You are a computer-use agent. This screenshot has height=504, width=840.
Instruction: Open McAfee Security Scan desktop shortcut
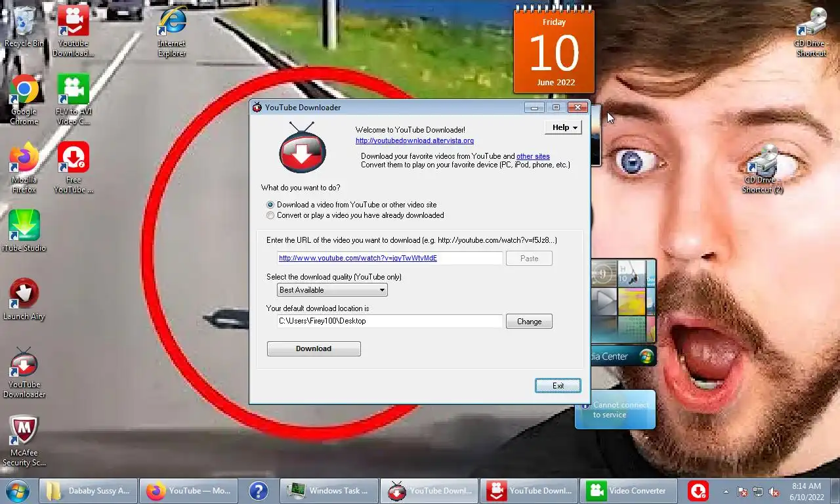coord(24,440)
